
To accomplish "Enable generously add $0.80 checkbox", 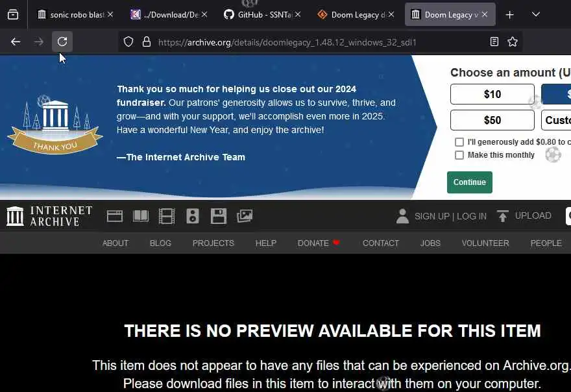I will pyautogui.click(x=459, y=142).
